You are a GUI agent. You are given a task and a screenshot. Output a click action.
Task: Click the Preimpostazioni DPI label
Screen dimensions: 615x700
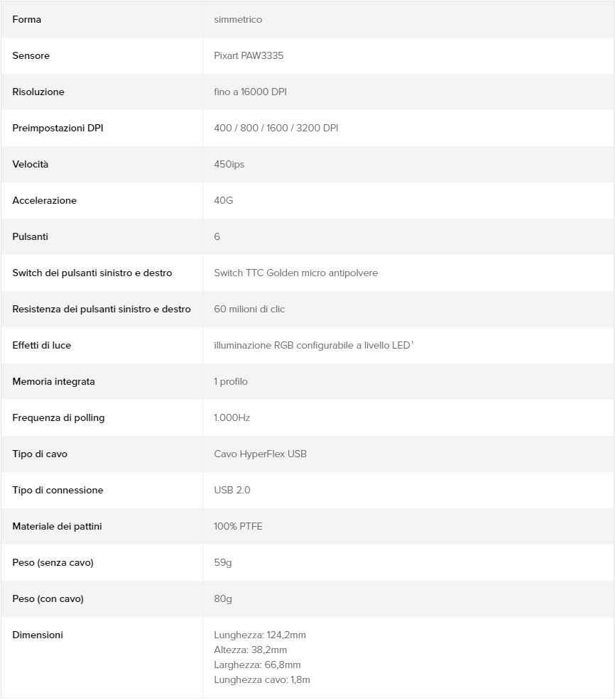tap(58, 128)
